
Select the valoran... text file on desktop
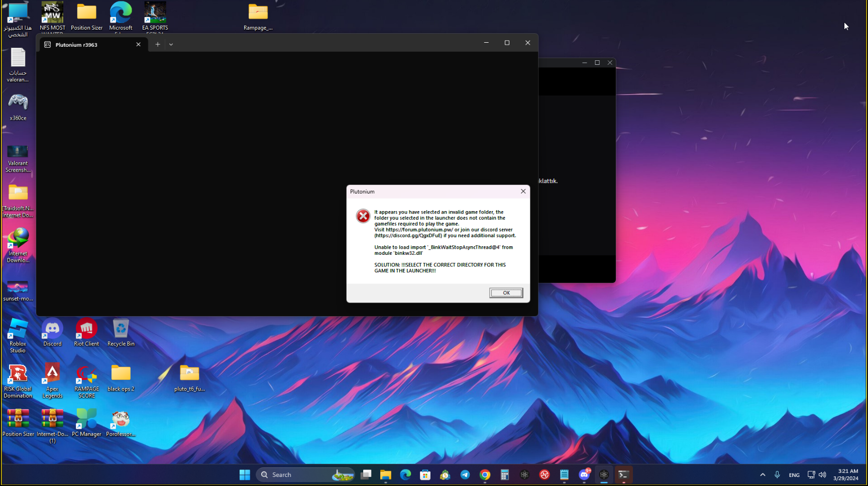[18, 65]
